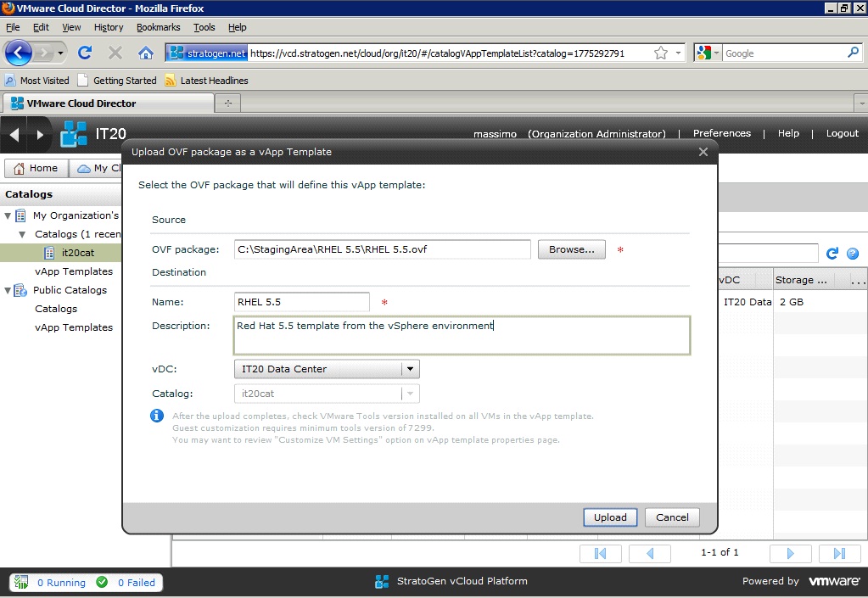This screenshot has height=598, width=868.
Task: Collapse the My Organization's tree node
Action: point(8,215)
